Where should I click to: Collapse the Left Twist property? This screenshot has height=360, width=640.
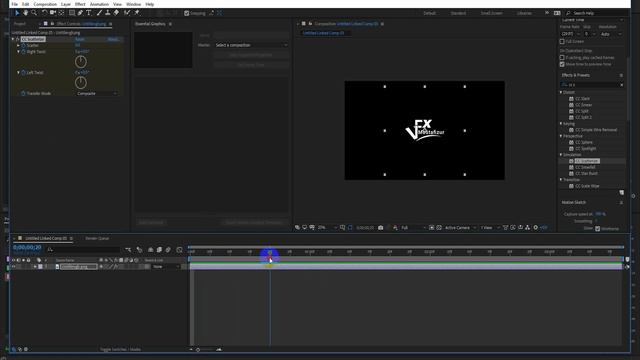[18, 73]
